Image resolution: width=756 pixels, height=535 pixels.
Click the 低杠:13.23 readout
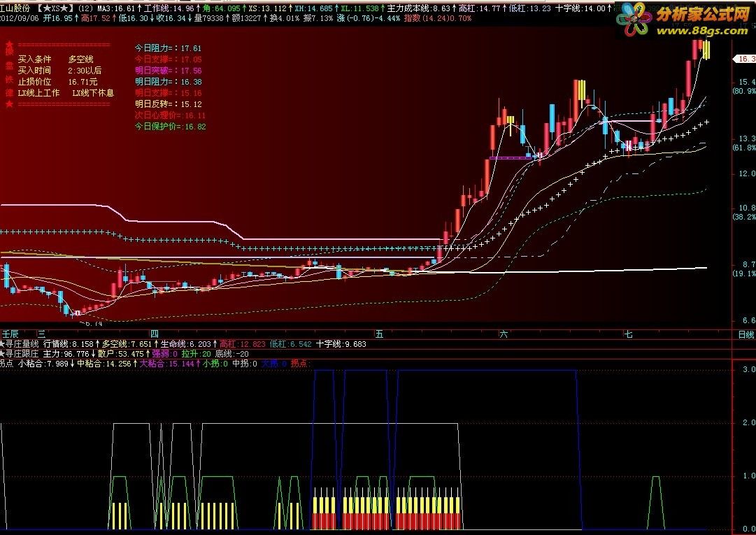(x=530, y=8)
